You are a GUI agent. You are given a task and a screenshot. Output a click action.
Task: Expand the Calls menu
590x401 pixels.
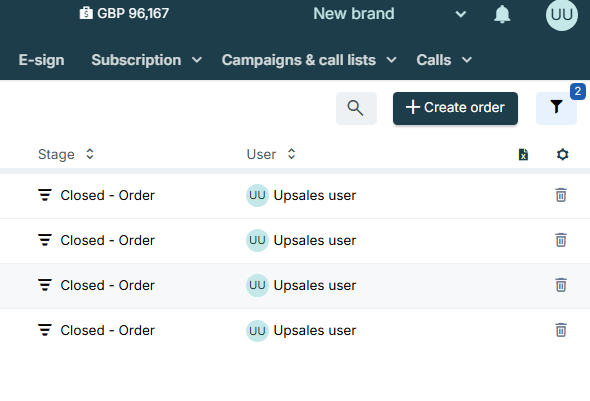444,60
